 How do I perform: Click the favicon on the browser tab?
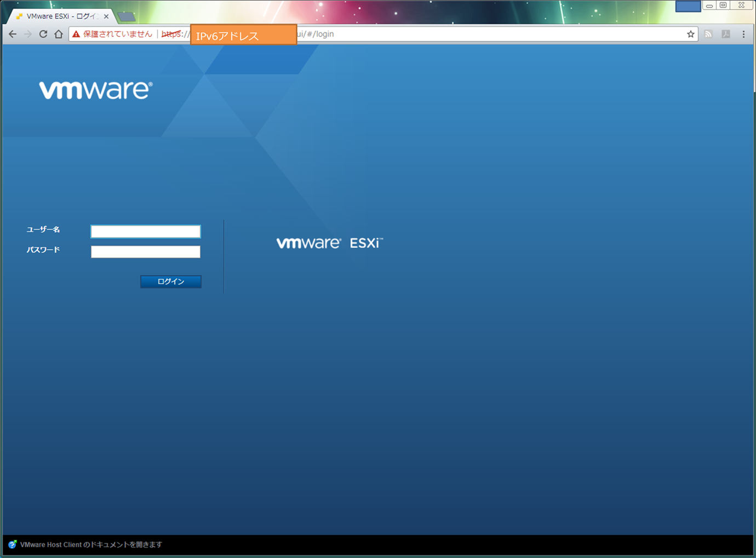pos(19,16)
